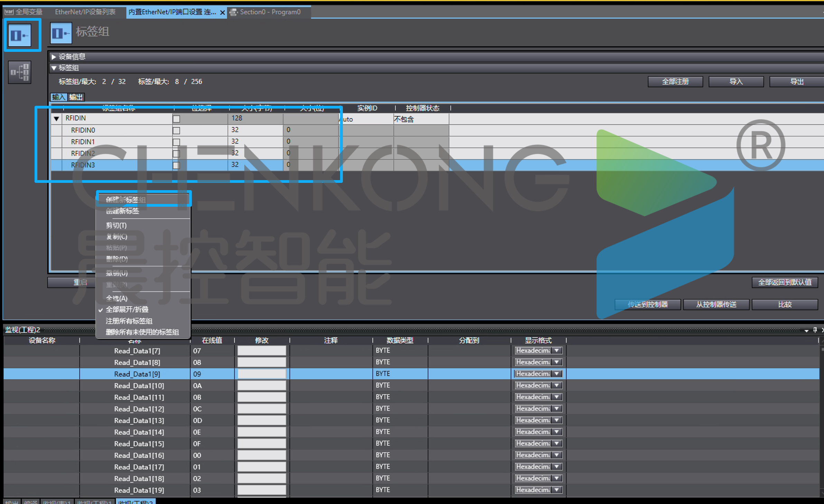The height and width of the screenshot is (504, 824).
Task: Open display format dropdown for Read_Data1[8]
Action: [556, 362]
